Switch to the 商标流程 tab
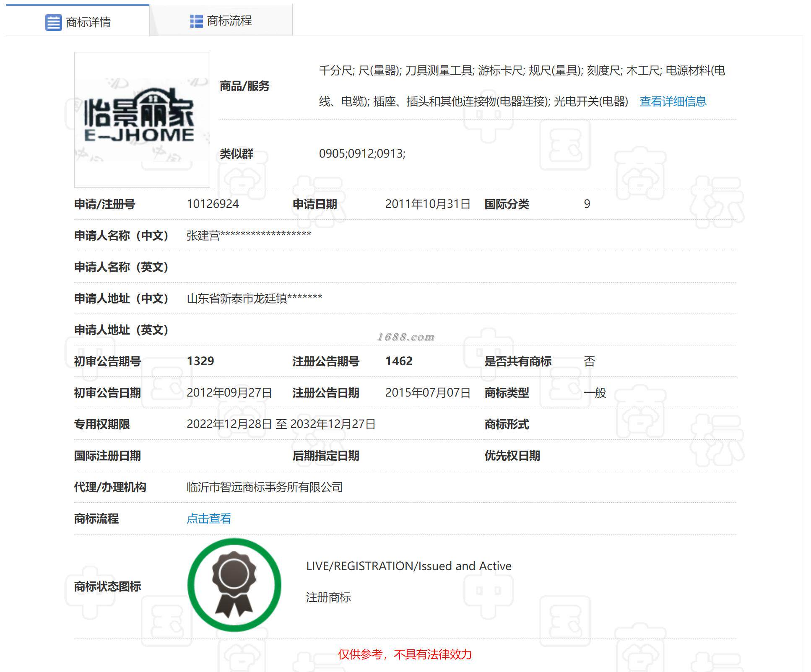 [229, 21]
